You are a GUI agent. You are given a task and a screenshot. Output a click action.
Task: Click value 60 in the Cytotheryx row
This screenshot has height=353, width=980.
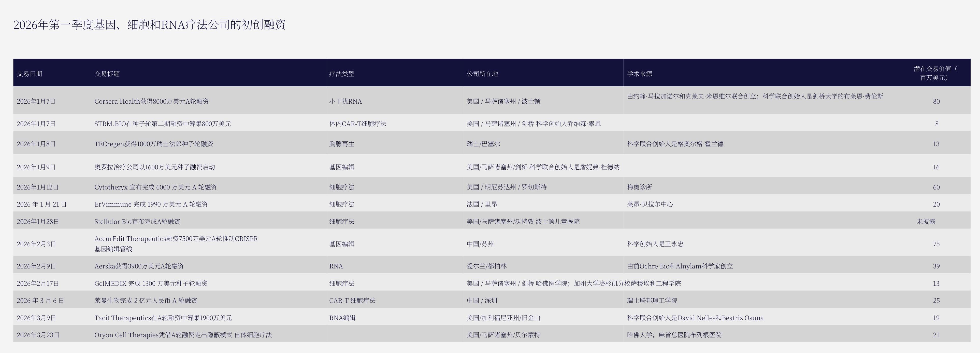pyautogui.click(x=936, y=187)
